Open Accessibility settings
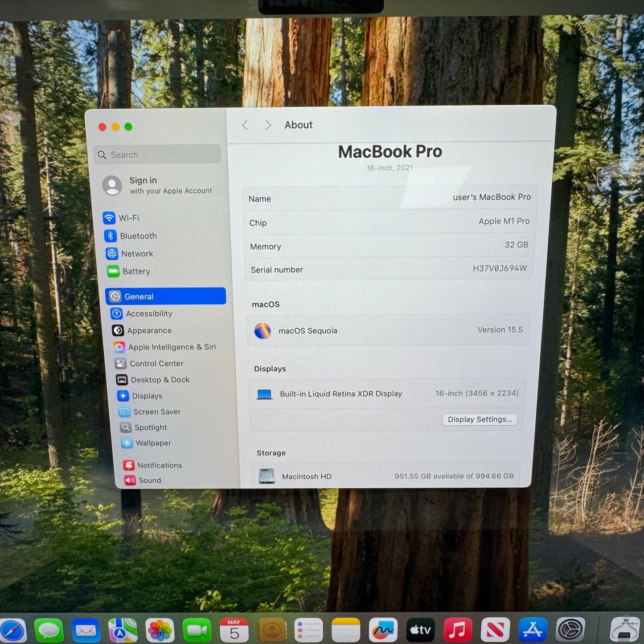This screenshot has height=644, width=644. point(141,314)
